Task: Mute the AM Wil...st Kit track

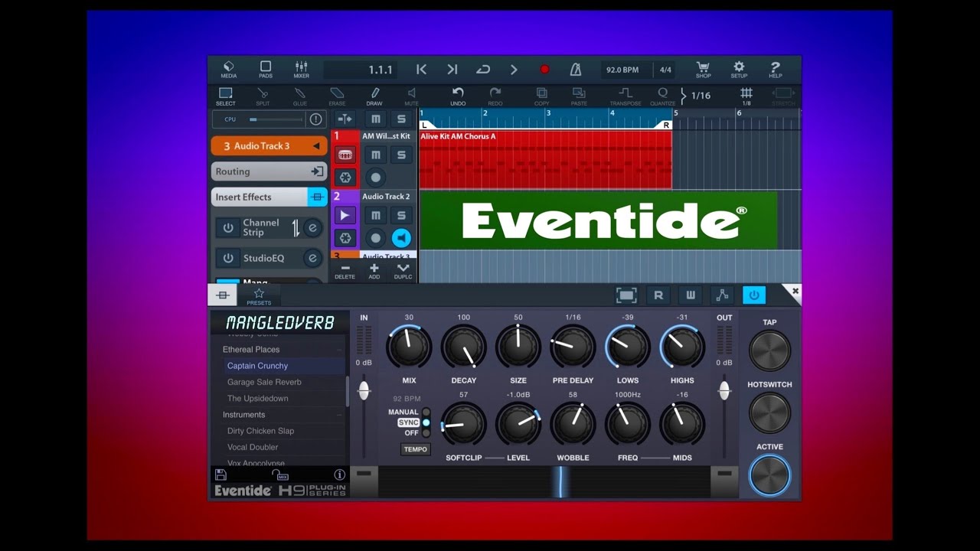Action: pos(375,155)
